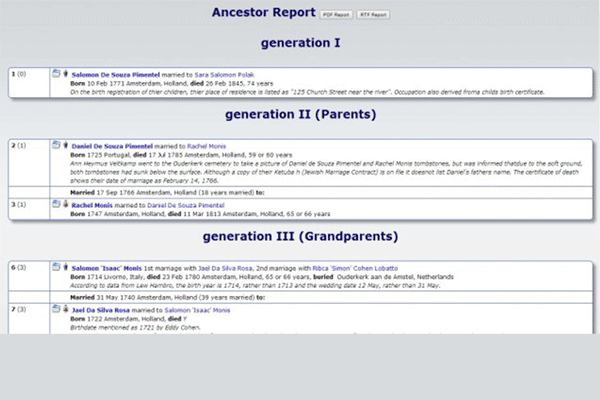
Task: Open Daniel De Souza Pimentel's record card icon
Action: point(55,145)
